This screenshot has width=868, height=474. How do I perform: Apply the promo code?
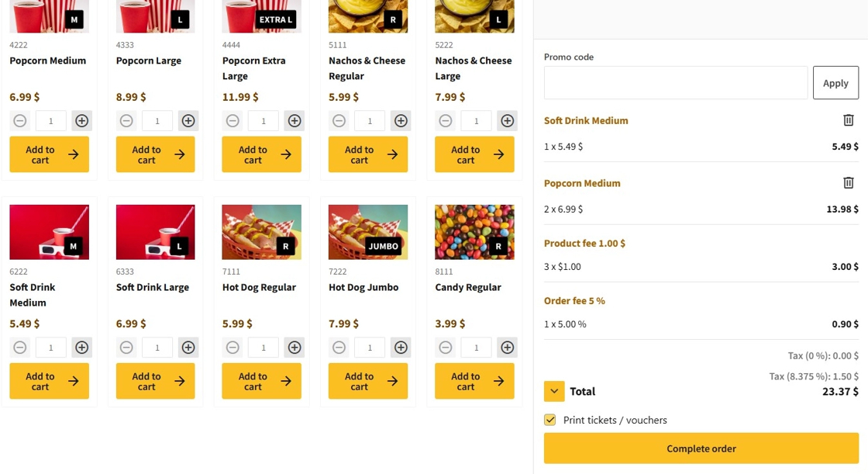[835, 83]
